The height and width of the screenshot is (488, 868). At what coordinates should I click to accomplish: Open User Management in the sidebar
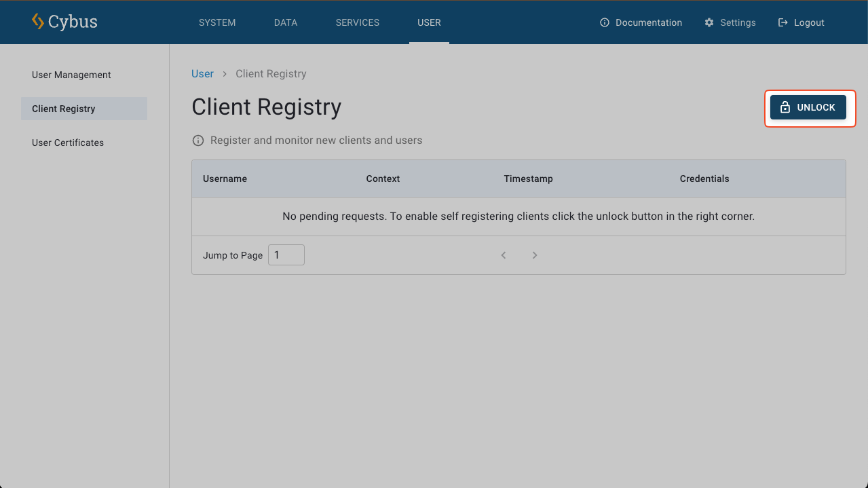click(x=71, y=75)
